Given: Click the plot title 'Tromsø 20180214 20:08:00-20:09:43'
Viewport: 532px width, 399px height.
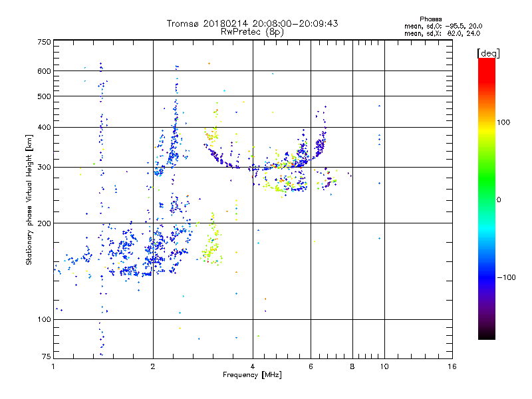Looking at the screenshot, I should pos(252,23).
